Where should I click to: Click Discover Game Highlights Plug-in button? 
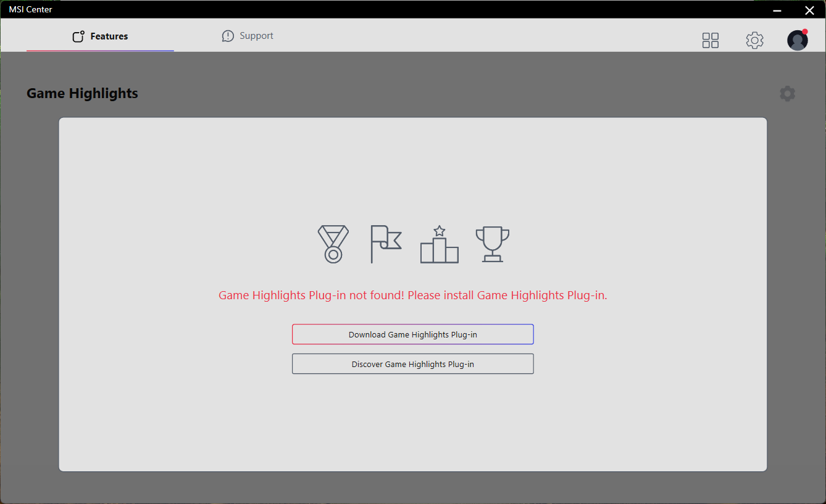pos(413,364)
